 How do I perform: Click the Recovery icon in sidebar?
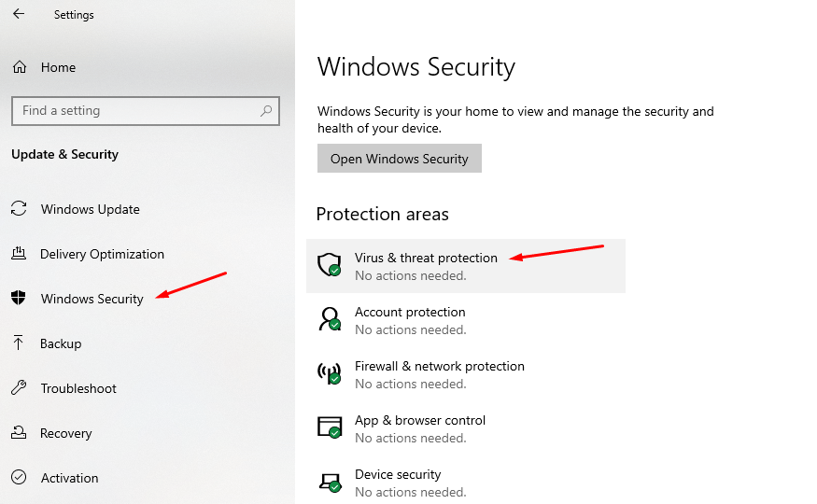point(19,432)
